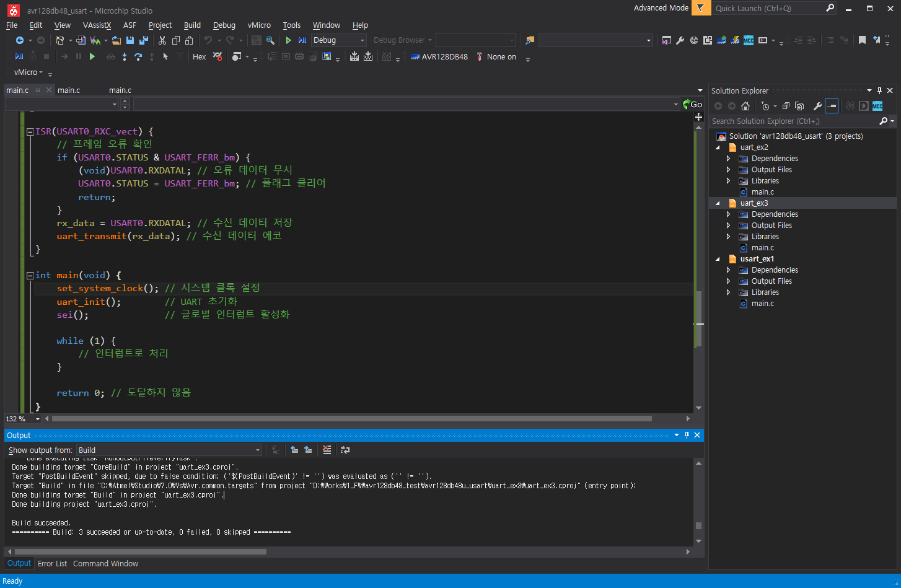This screenshot has width=901, height=588.
Task: Click the Save All toolbar icon
Action: coord(144,40)
